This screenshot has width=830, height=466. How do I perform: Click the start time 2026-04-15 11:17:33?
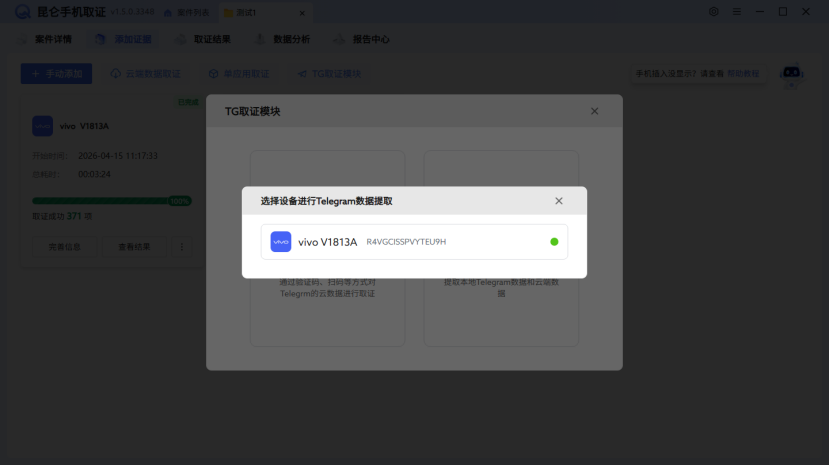pos(118,156)
